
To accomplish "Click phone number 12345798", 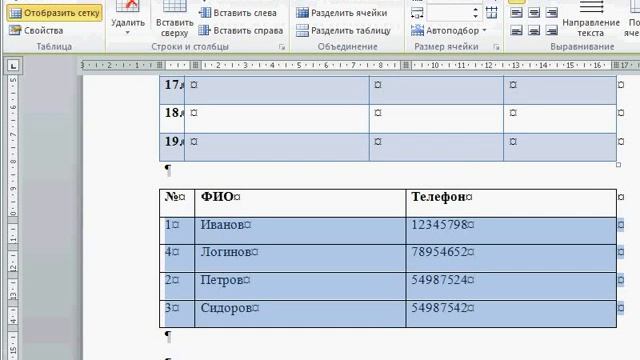I will click(439, 224).
